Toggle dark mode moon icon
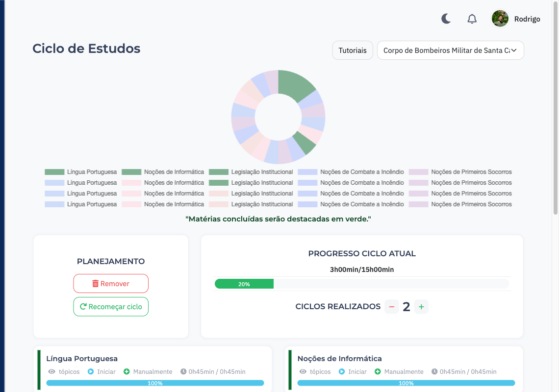This screenshot has width=559, height=392. (446, 19)
